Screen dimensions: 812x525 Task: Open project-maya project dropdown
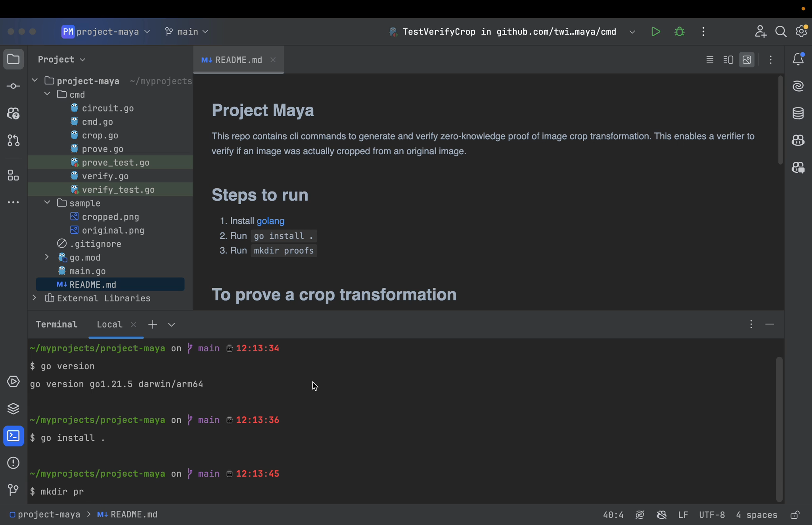(106, 32)
